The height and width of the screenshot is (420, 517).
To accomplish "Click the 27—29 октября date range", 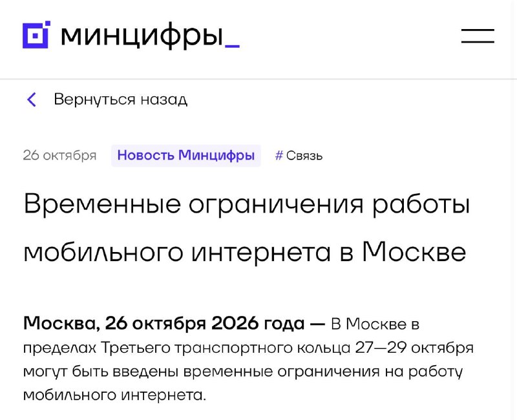I will pyautogui.click(x=414, y=348).
